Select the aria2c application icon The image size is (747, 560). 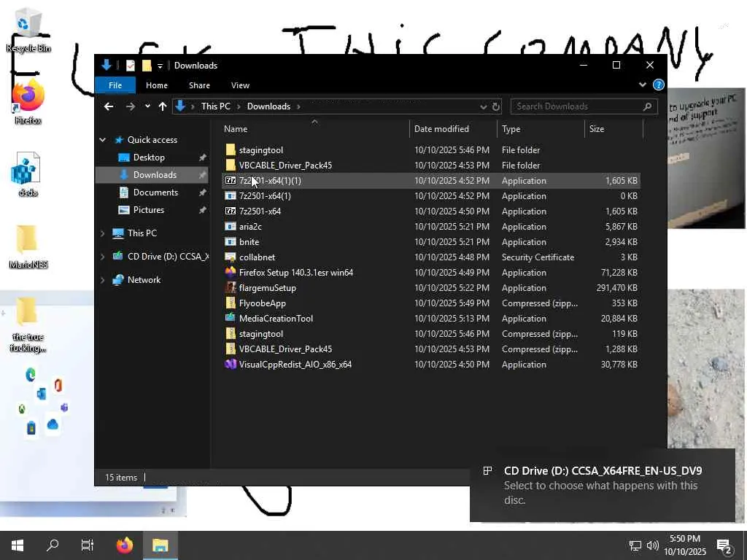pyautogui.click(x=231, y=227)
